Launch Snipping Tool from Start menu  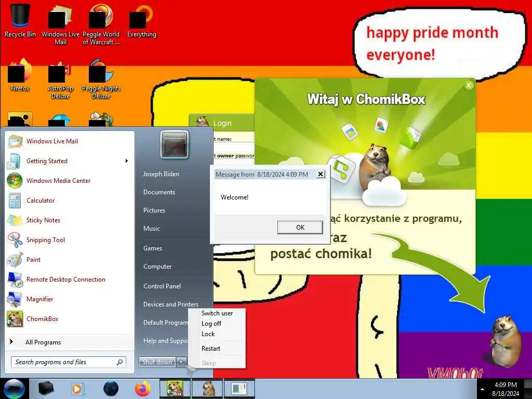coord(70,240)
